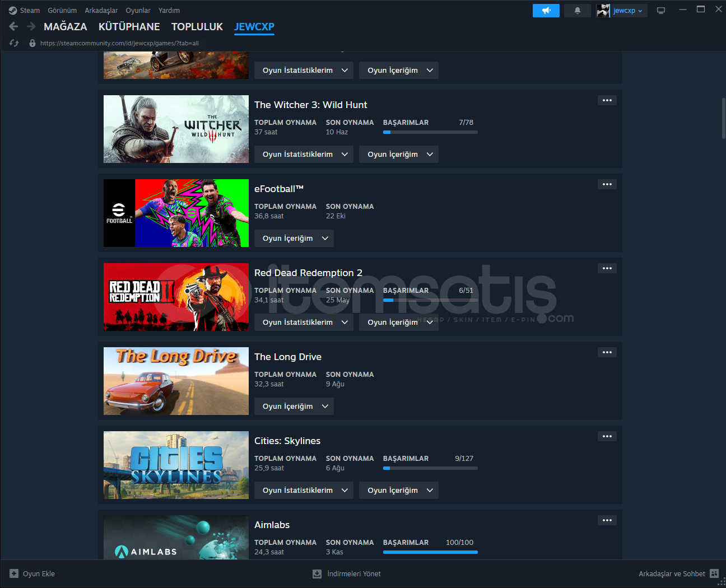Expand Oyun İstatistiklerim for Cities: Skylines
Screen dimensions: 726x588
[304, 491]
